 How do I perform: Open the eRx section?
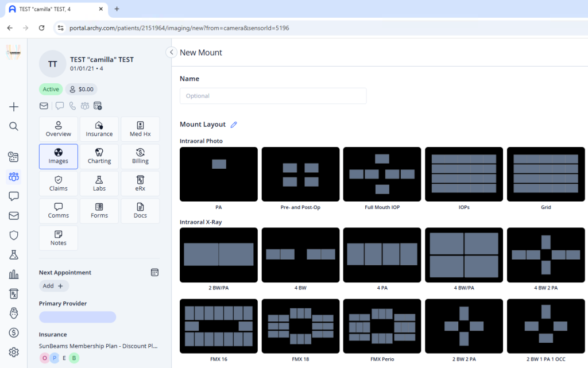click(x=140, y=184)
